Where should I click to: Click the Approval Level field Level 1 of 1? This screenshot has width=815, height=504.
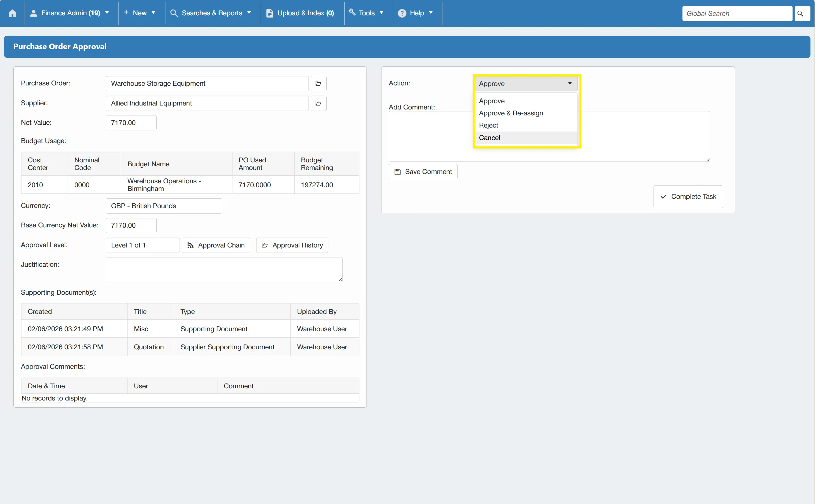[x=143, y=245]
